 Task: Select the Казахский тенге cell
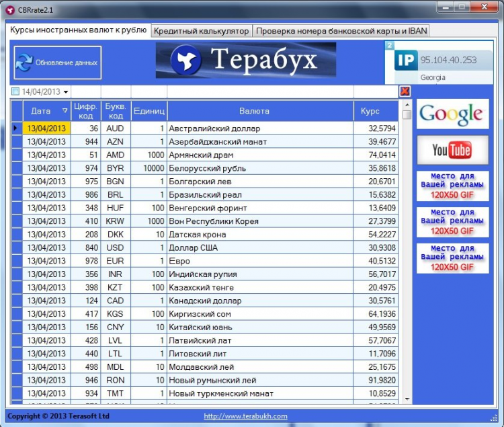[x=260, y=287]
